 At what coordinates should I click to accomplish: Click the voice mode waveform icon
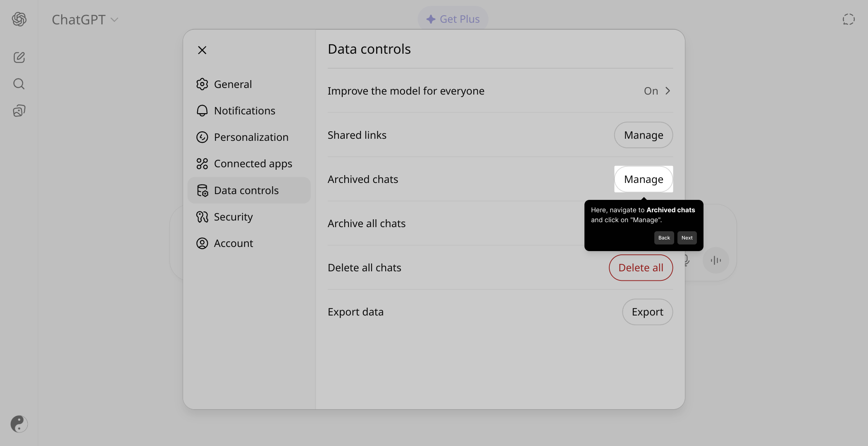(x=715, y=260)
